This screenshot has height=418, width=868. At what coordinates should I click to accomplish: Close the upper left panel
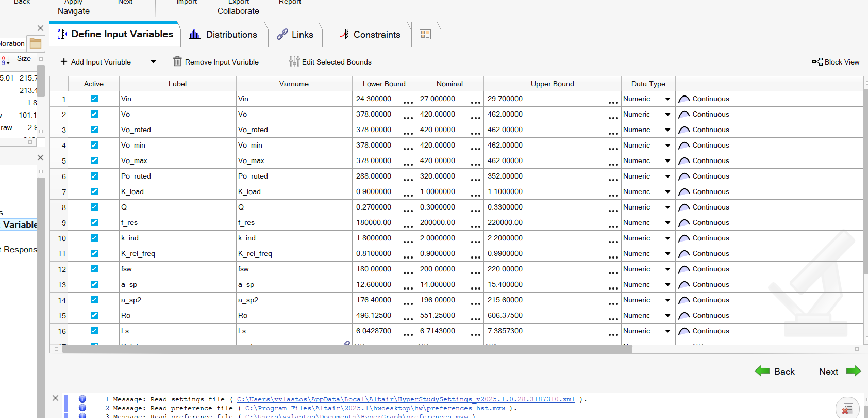click(x=41, y=28)
